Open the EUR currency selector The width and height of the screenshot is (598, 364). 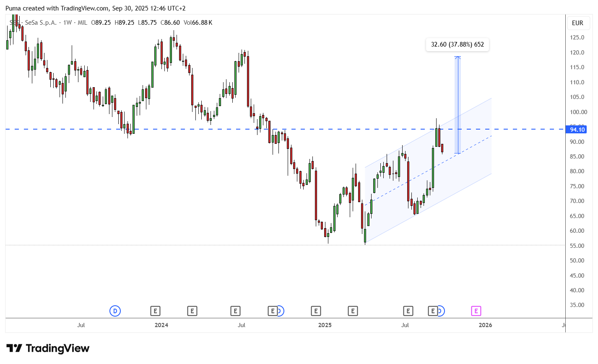point(577,23)
